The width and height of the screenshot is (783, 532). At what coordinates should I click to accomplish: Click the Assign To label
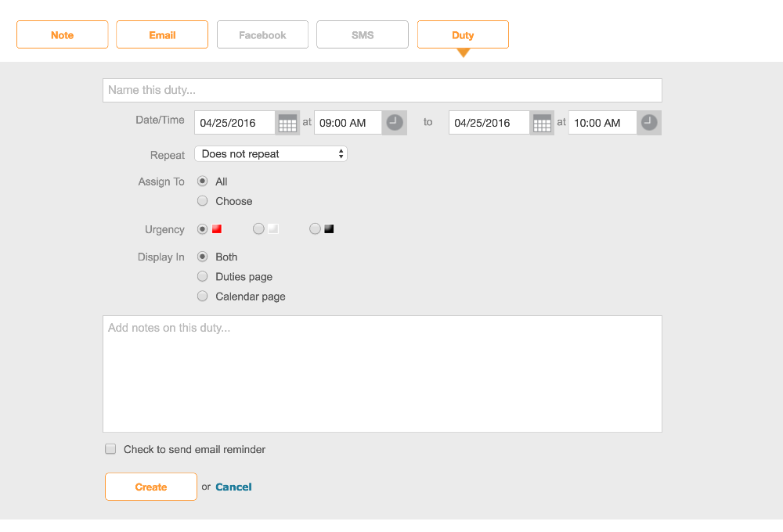pos(161,182)
